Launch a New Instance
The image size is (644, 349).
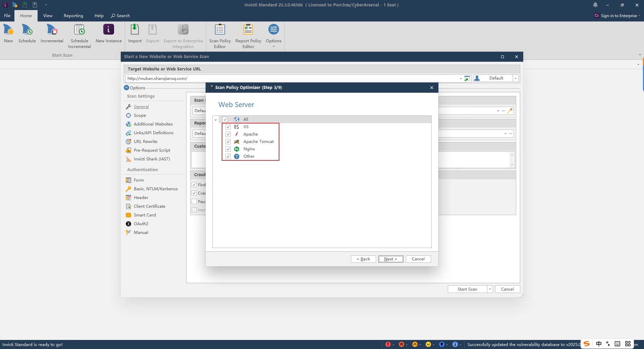(108, 33)
